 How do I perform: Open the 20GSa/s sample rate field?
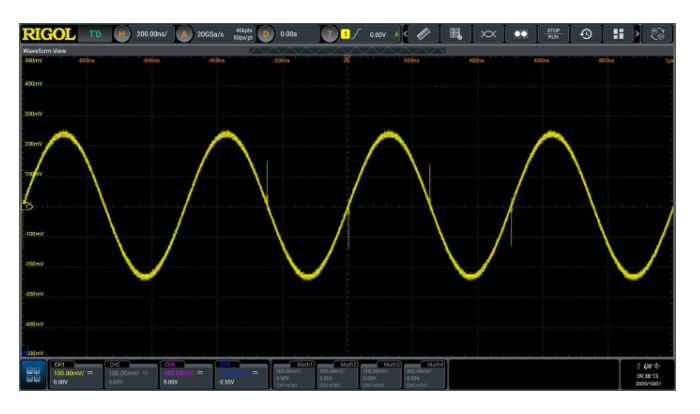210,34
